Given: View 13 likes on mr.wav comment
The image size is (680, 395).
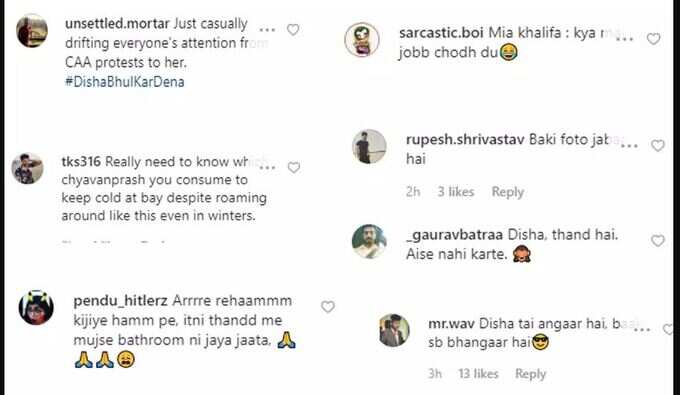Looking at the screenshot, I should pyautogui.click(x=478, y=373).
